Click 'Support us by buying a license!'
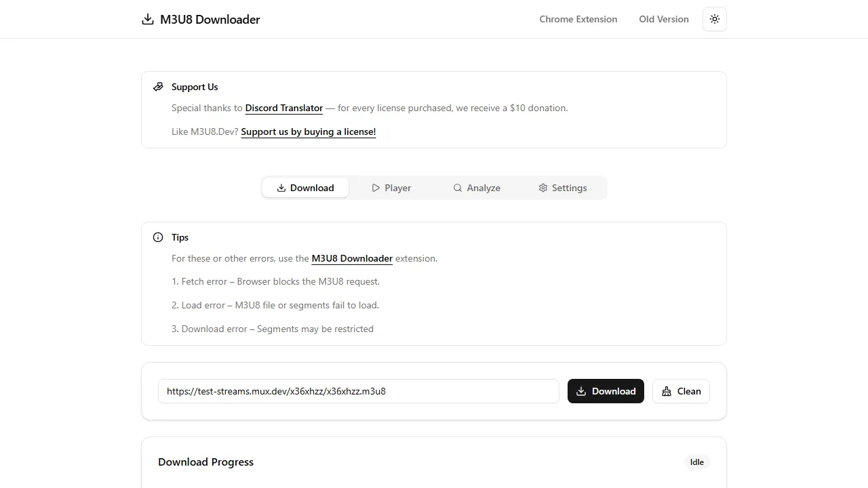The width and height of the screenshot is (868, 488). (308, 131)
